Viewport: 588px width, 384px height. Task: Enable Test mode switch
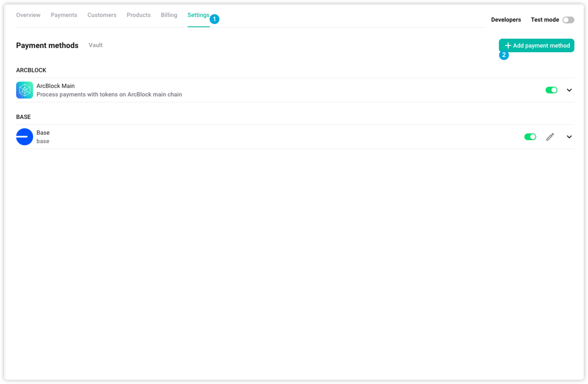coord(568,20)
